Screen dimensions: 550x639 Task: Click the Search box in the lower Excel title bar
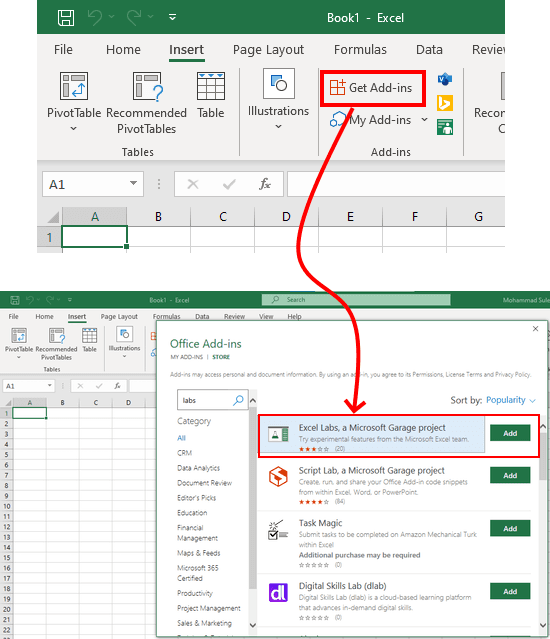tap(356, 300)
